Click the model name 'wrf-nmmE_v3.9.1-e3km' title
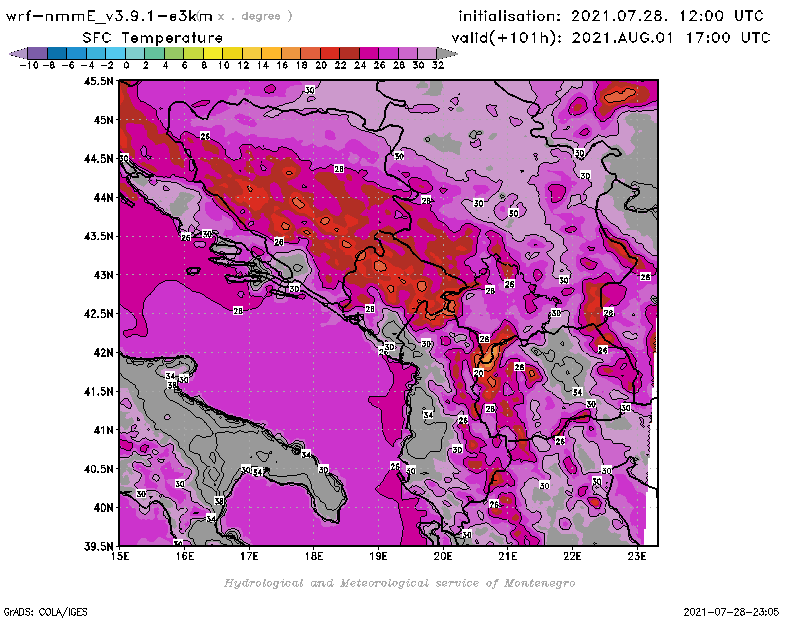Screen dimensions: 800x618 coord(109,16)
